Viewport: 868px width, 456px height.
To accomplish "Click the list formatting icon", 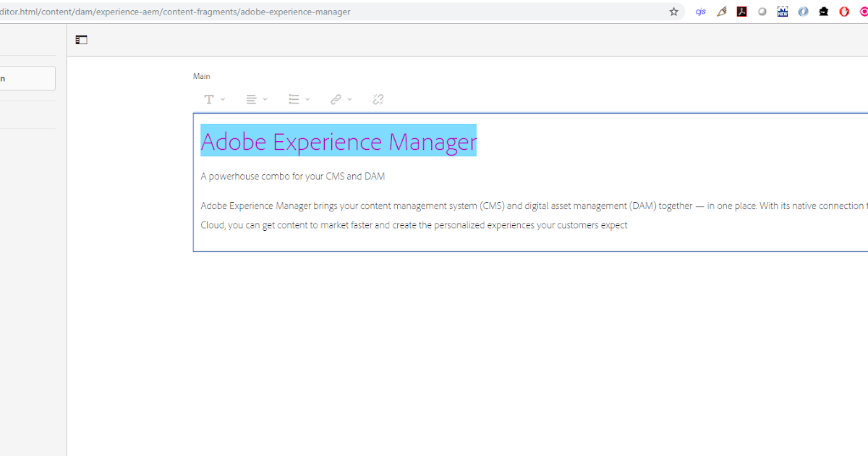I will [x=293, y=99].
